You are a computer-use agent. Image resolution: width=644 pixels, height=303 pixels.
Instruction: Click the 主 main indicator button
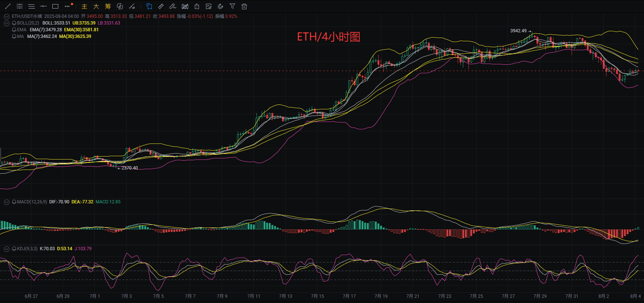84,6
